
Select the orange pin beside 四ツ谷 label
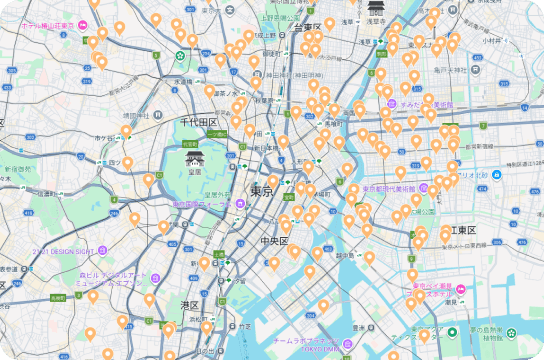[127, 163]
